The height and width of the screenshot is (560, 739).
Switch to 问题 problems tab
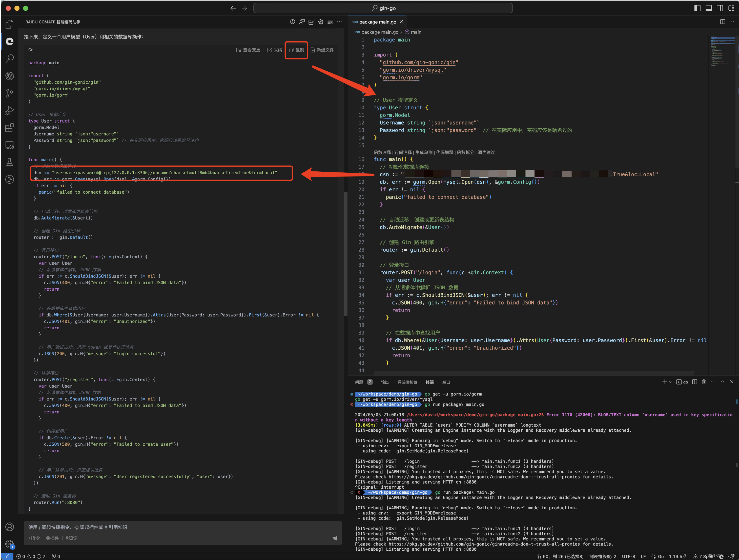359,382
